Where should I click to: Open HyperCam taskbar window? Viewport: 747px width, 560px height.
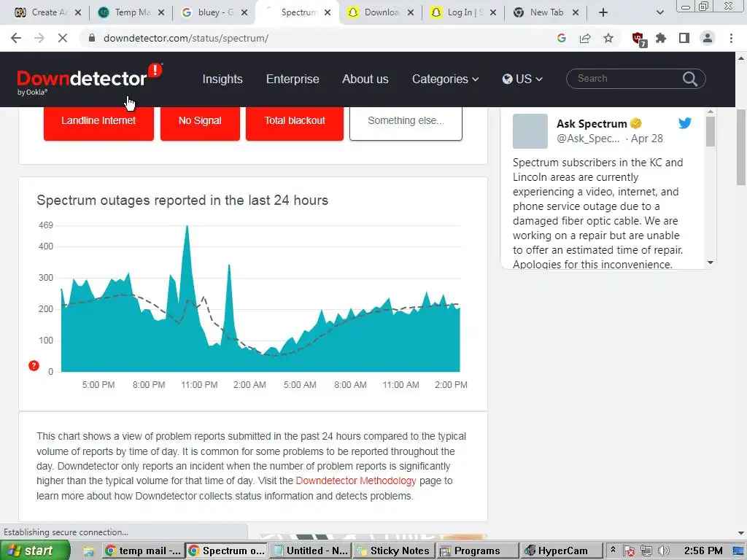[x=561, y=551]
